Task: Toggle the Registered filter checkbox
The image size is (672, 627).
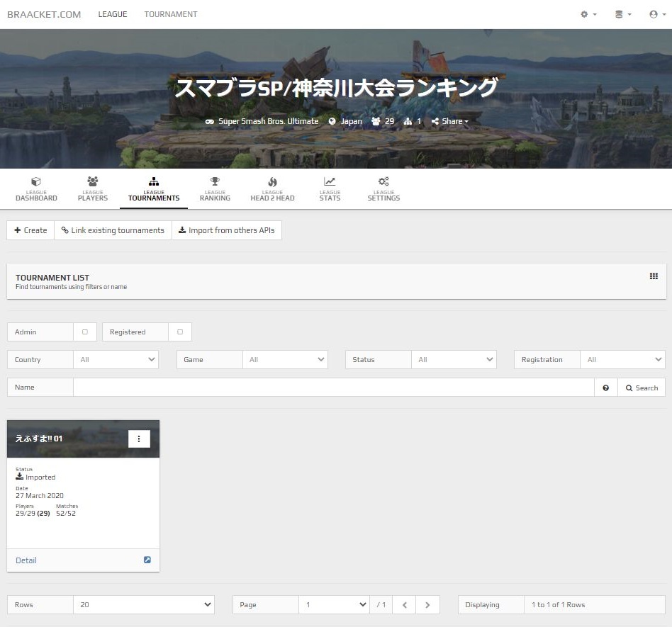Action: click(180, 332)
